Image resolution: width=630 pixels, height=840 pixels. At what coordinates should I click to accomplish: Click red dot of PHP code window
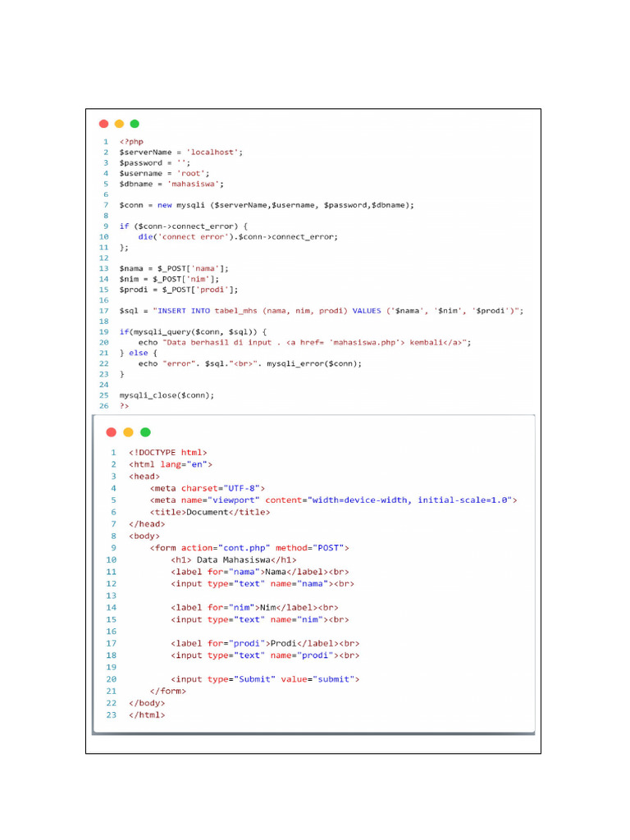(x=104, y=124)
